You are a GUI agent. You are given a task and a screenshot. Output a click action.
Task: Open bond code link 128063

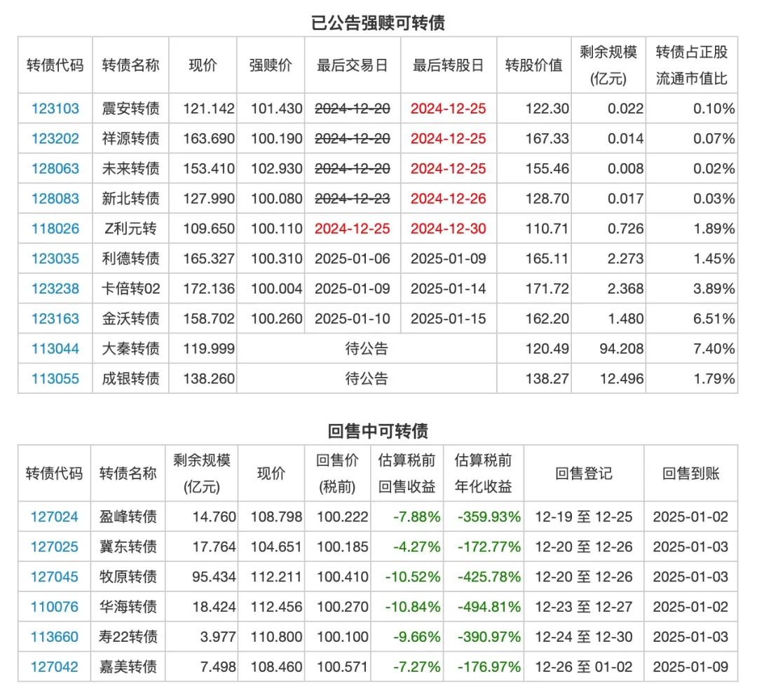(x=55, y=168)
